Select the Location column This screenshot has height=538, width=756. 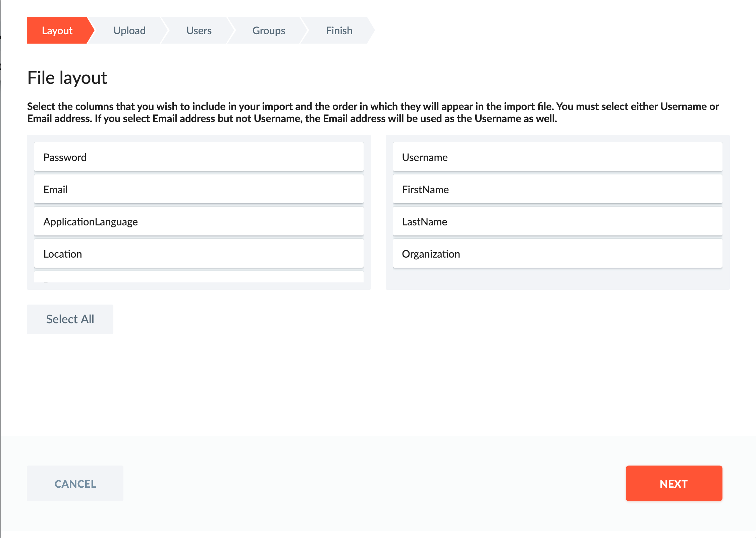(x=199, y=253)
